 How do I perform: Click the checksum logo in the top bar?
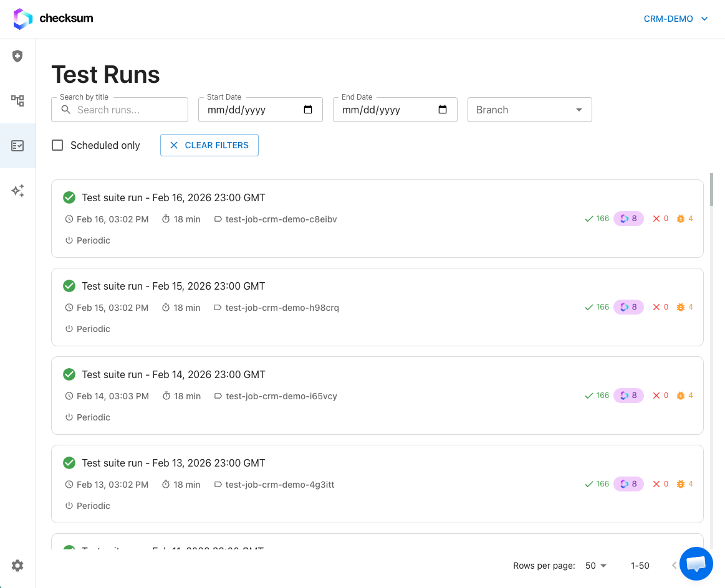(x=52, y=19)
